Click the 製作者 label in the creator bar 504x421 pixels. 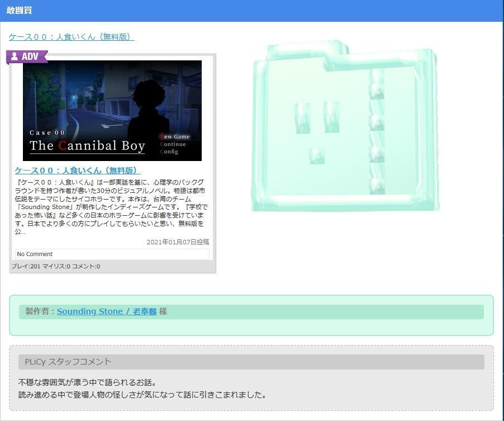point(37,311)
